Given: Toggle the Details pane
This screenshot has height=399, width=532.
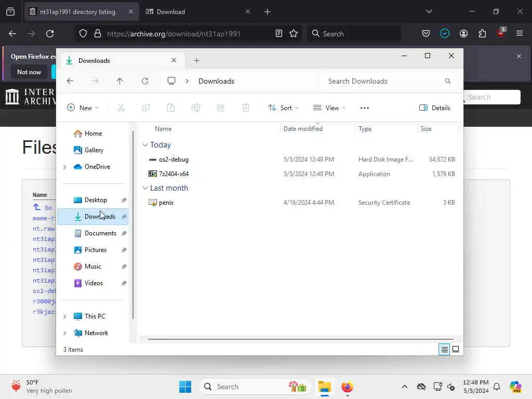Looking at the screenshot, I should [x=435, y=108].
